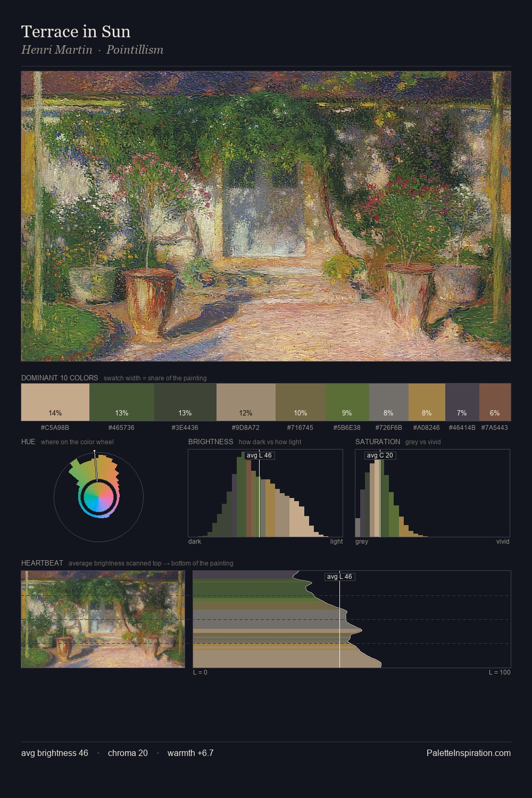Pick the #3E4436 dark swatch
The height and width of the screenshot is (798, 532).
(x=185, y=402)
